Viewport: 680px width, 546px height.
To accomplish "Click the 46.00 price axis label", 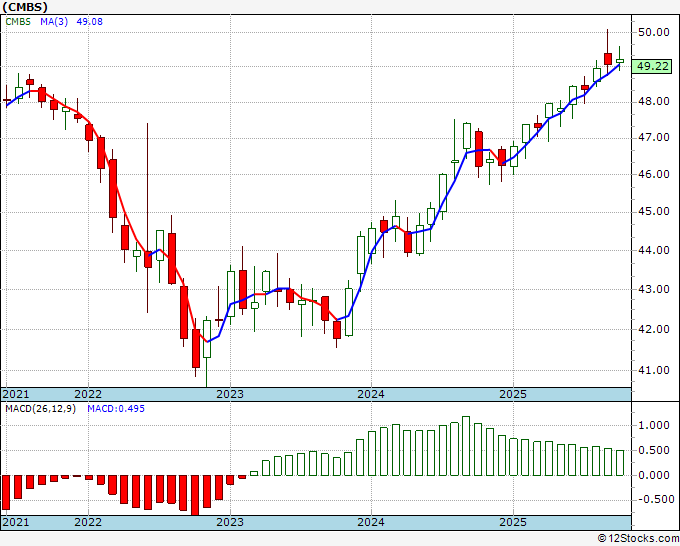I will tap(654, 174).
